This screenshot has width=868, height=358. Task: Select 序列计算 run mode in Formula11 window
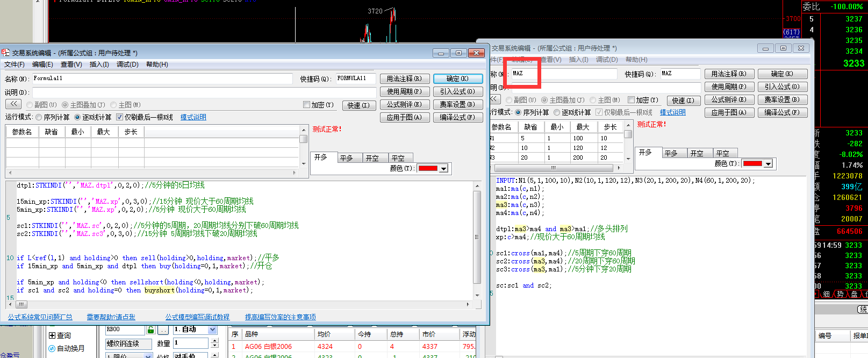click(39, 117)
